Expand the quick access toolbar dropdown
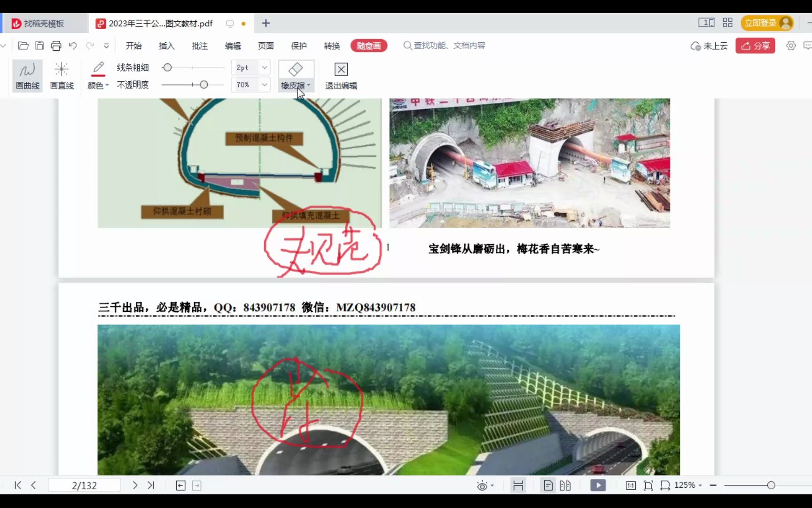The width and height of the screenshot is (812, 508). click(106, 46)
